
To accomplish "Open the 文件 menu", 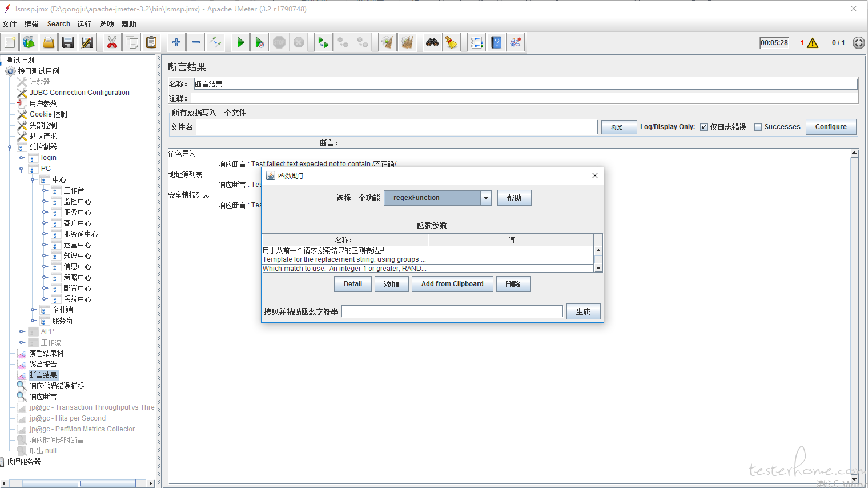I will [x=10, y=24].
